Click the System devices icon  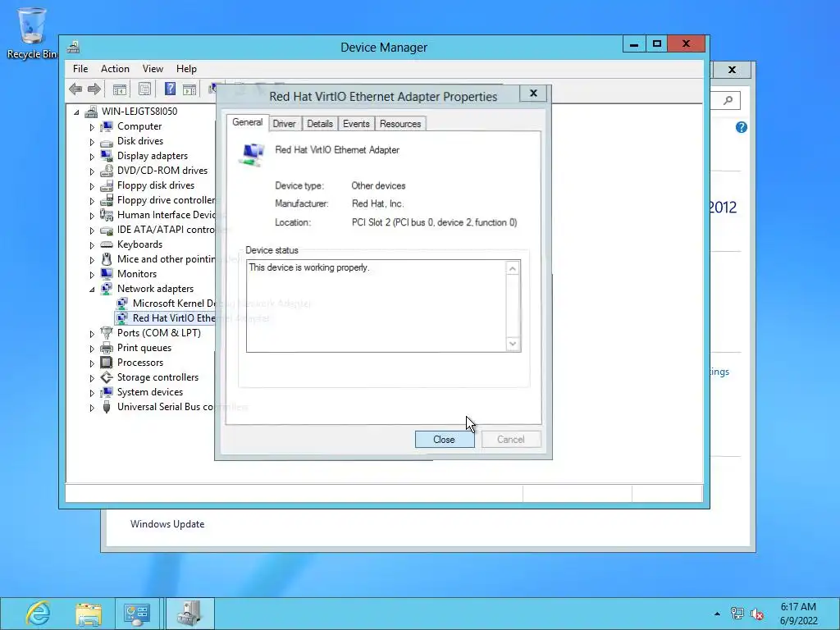click(x=107, y=391)
